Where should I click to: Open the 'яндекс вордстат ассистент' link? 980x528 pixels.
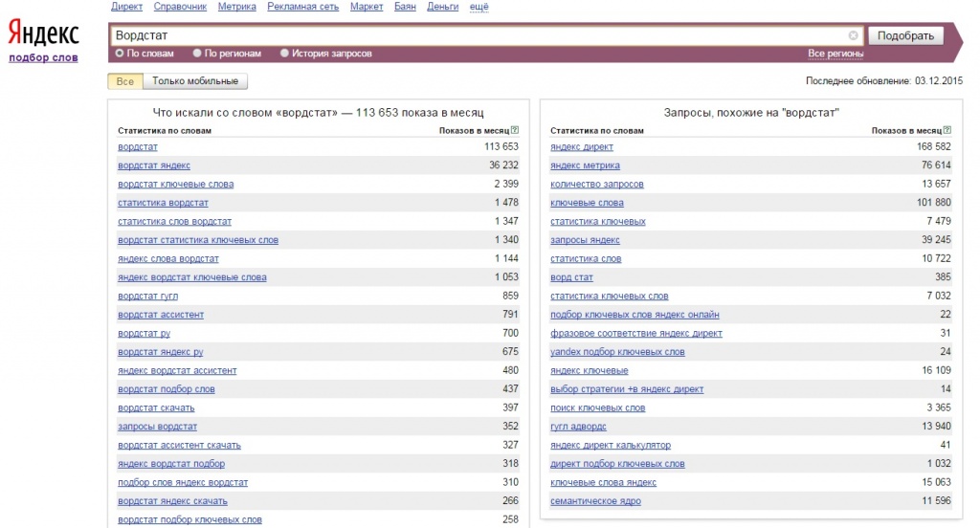tap(177, 370)
